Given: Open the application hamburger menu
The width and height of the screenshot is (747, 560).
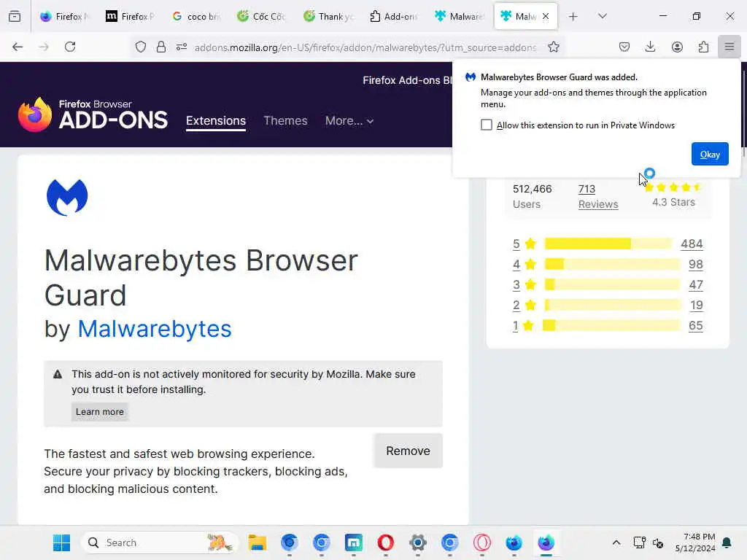Looking at the screenshot, I should point(729,47).
